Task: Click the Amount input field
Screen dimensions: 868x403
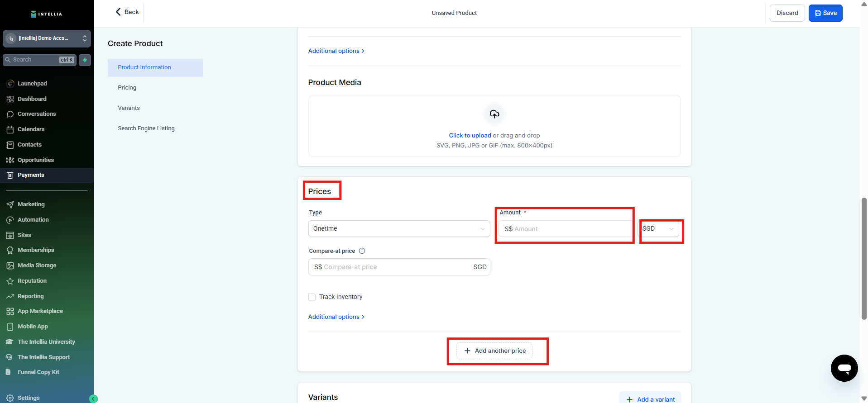Action: pyautogui.click(x=566, y=229)
